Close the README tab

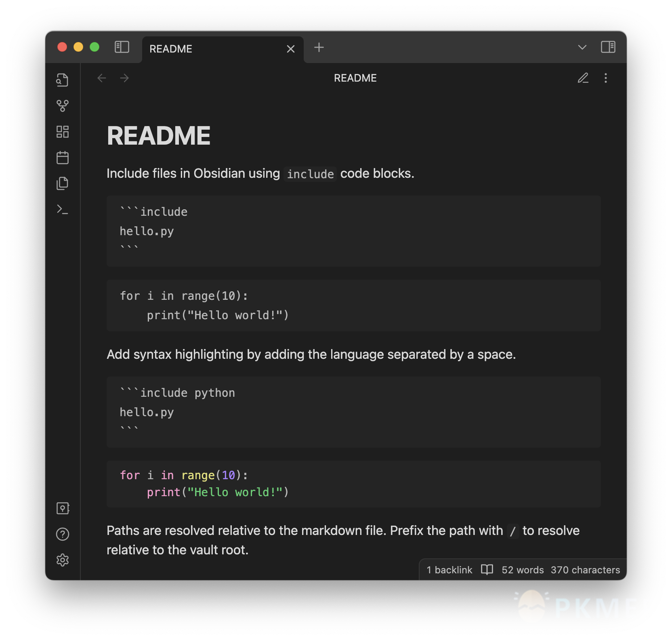[x=290, y=49]
